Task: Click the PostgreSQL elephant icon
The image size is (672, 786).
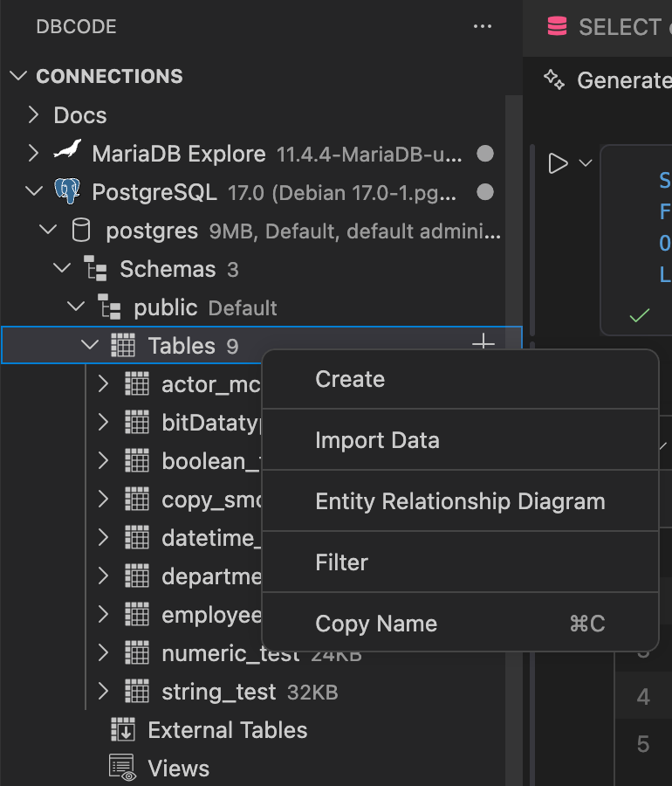Action: pyautogui.click(x=67, y=191)
